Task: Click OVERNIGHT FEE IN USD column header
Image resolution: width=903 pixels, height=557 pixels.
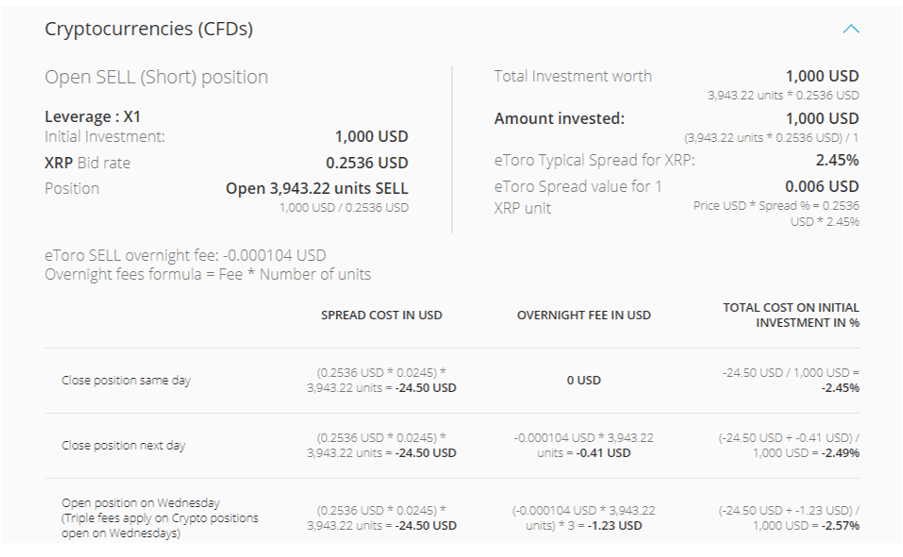Action: (x=583, y=315)
